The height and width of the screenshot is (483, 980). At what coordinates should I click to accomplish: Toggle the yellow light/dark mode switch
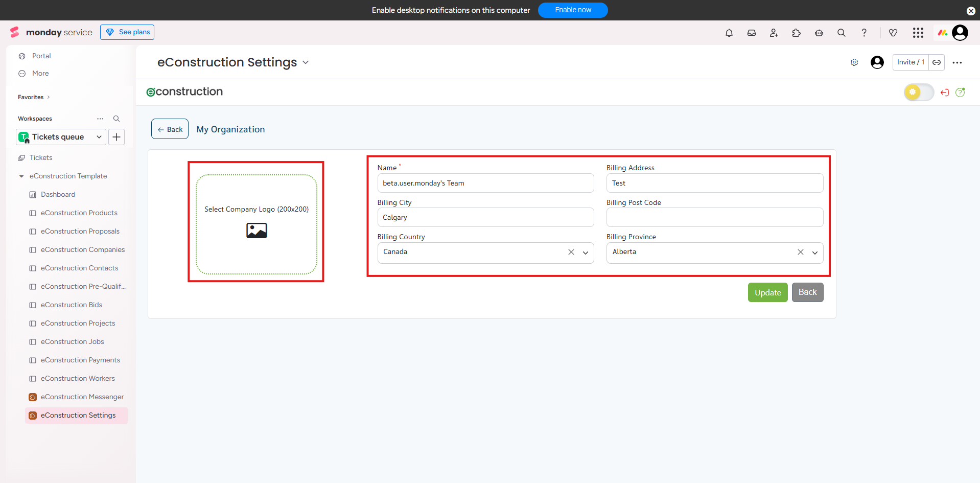point(919,93)
